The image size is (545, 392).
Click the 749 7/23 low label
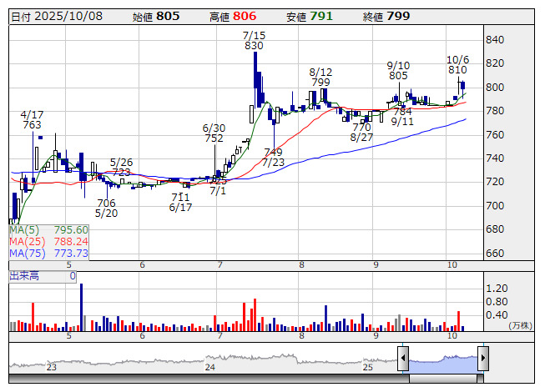[x=273, y=158]
